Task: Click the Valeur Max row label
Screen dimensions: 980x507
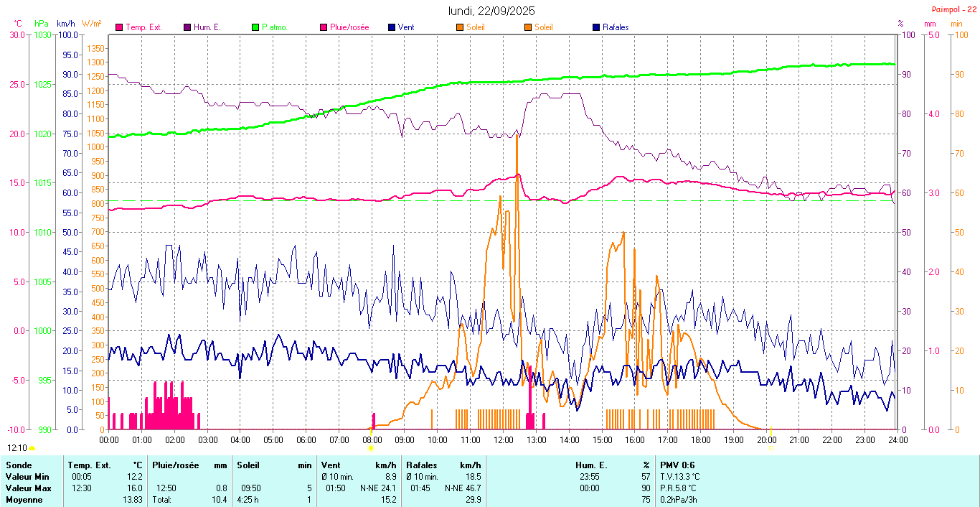Action: pyautogui.click(x=26, y=488)
